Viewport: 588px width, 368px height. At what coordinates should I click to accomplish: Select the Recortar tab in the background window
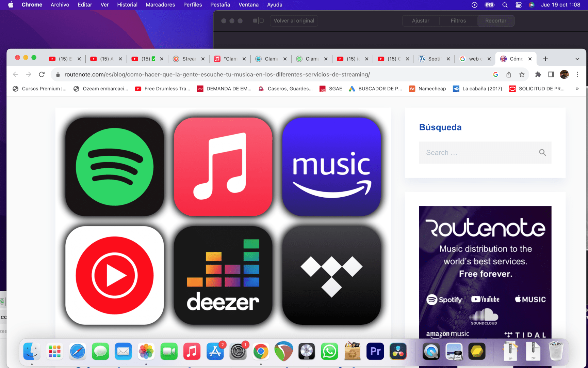(x=495, y=21)
